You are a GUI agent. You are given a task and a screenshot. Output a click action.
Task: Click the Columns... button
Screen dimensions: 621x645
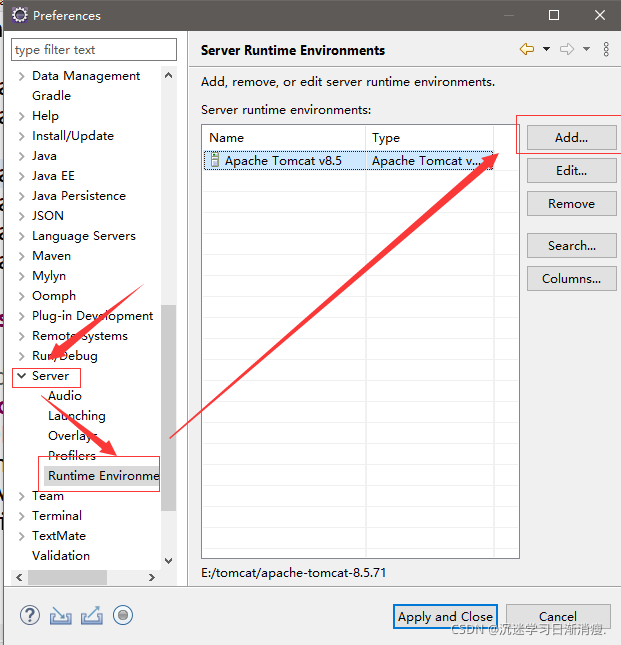tap(571, 279)
